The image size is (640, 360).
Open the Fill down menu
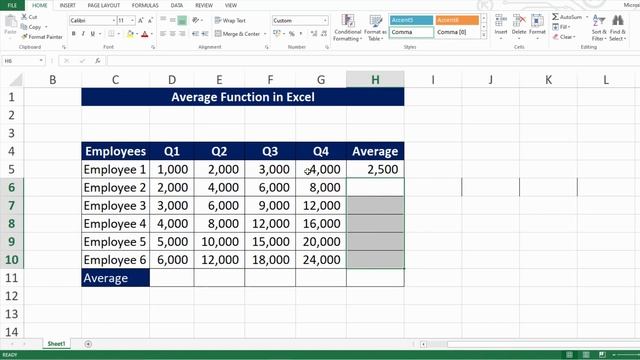pyautogui.click(x=561, y=27)
